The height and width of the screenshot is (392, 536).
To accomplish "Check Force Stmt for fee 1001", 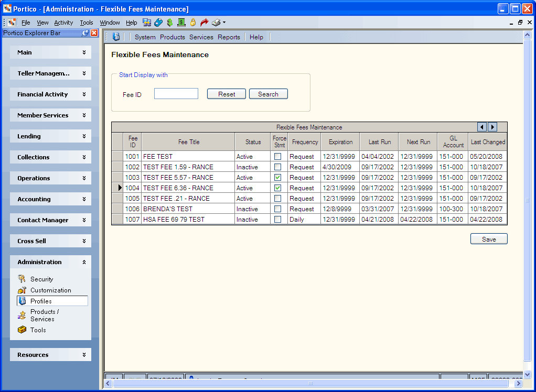I will [x=278, y=156].
